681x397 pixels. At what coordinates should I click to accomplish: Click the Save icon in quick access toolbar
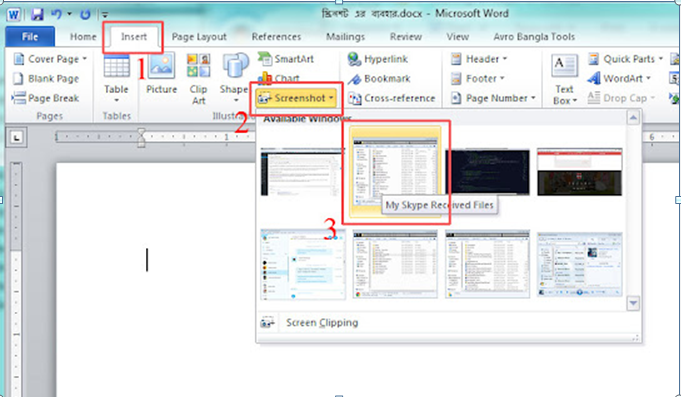pyautogui.click(x=37, y=14)
